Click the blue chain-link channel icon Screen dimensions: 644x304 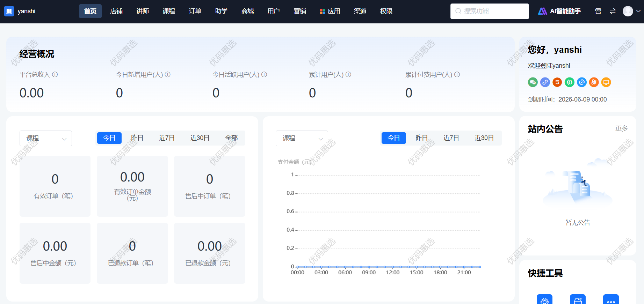tap(545, 82)
